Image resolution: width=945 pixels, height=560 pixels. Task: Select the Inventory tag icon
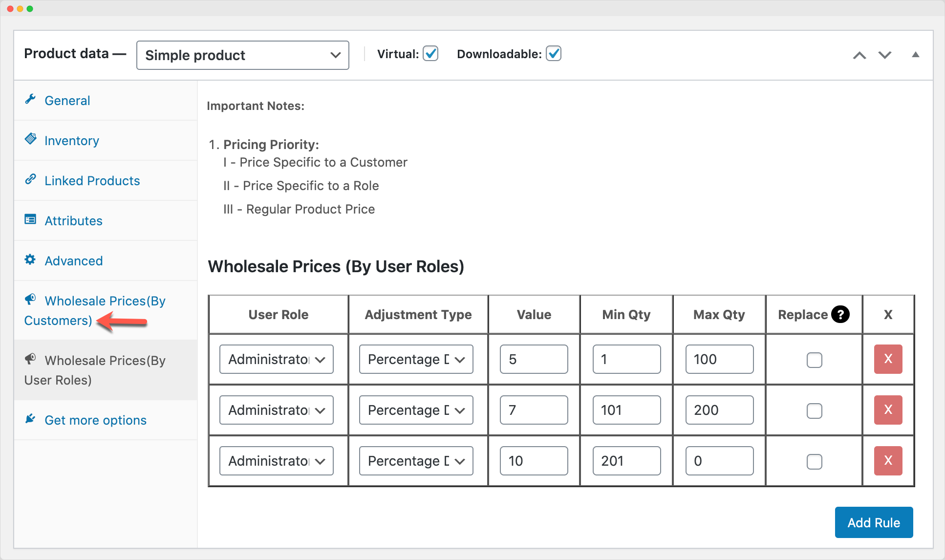tap(30, 139)
